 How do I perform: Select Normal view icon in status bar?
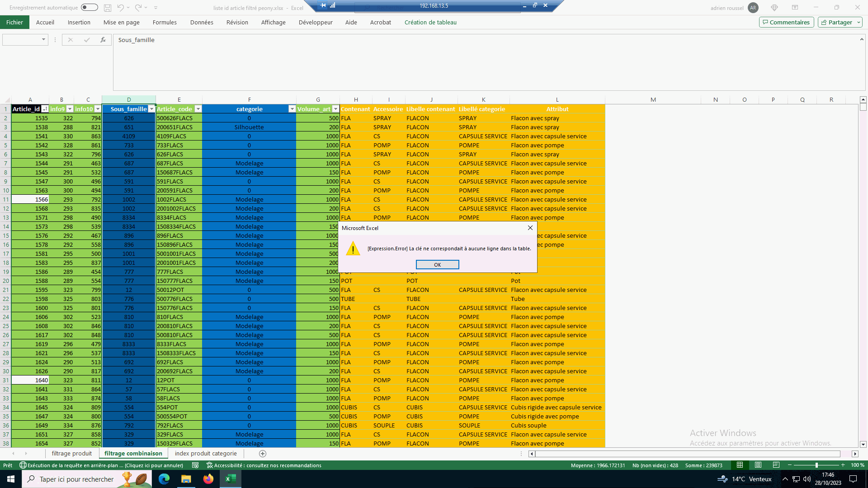pyautogui.click(x=740, y=465)
